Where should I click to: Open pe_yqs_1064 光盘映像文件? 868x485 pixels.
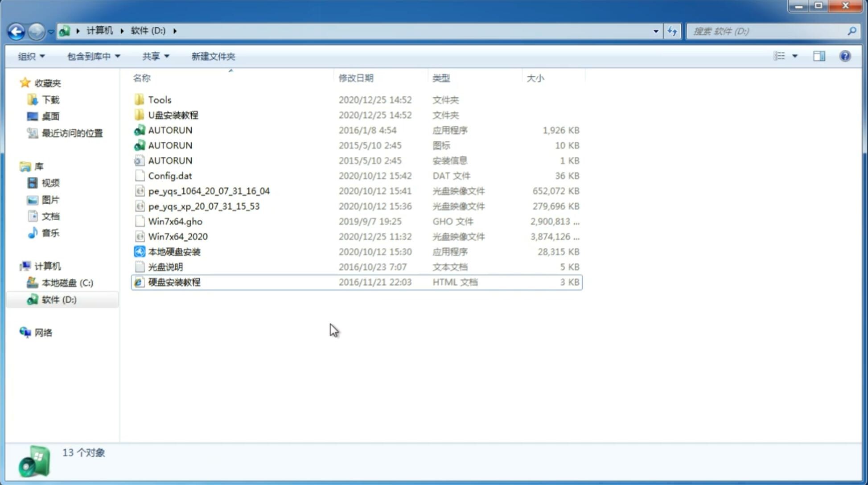pos(209,191)
